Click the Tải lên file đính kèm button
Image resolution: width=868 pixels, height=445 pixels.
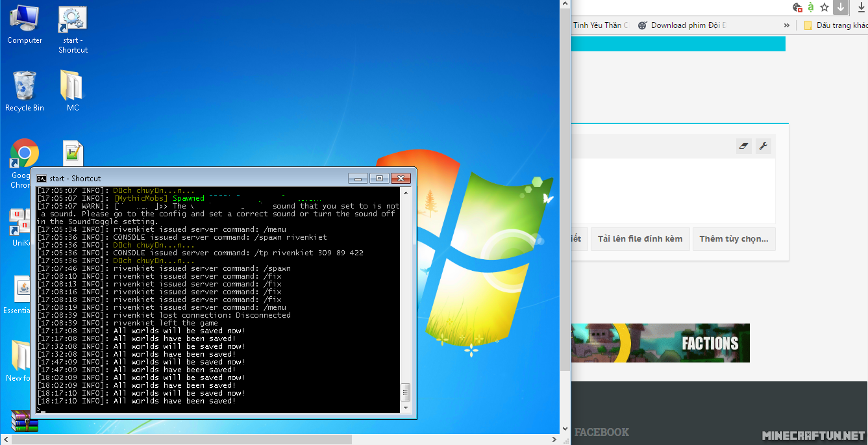click(639, 239)
